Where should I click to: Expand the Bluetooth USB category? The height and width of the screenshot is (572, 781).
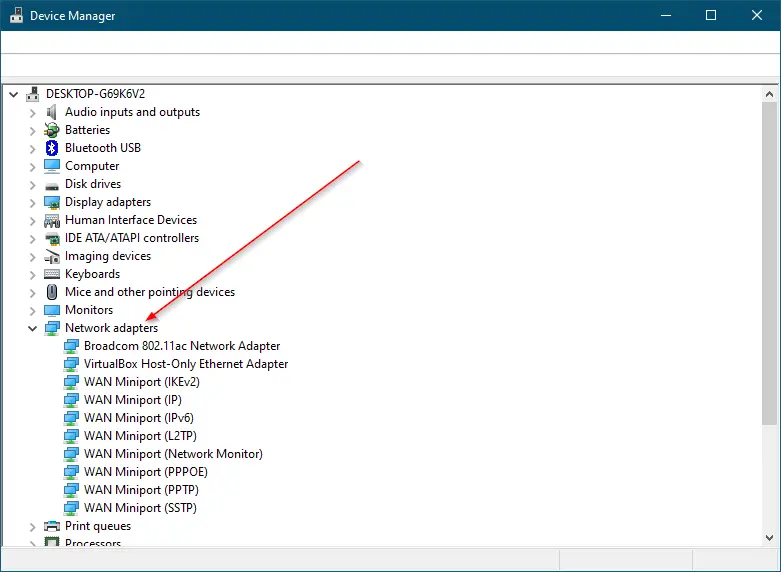click(x=33, y=149)
